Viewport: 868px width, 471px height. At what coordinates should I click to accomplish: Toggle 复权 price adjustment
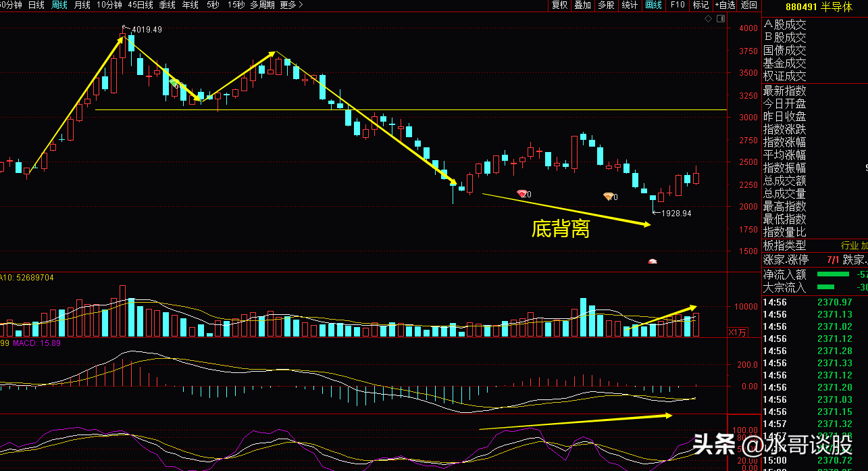pos(560,5)
